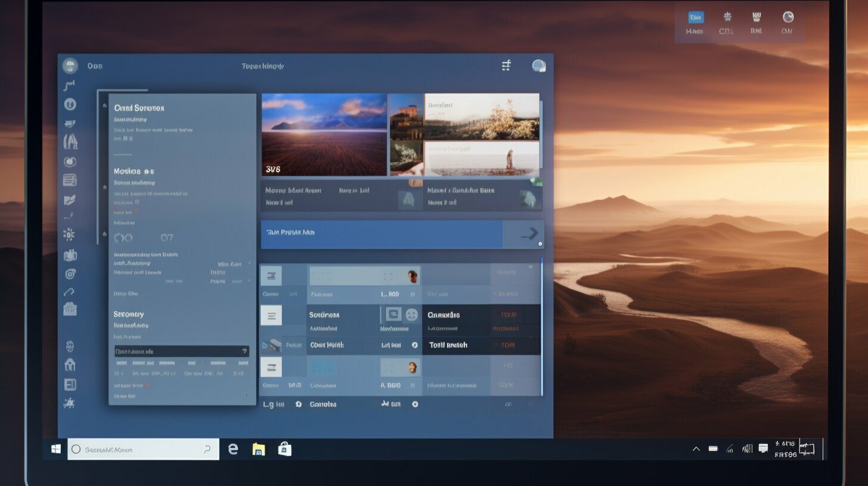
Task: Click the moon icon in the desktop widget
Action: click(x=788, y=17)
